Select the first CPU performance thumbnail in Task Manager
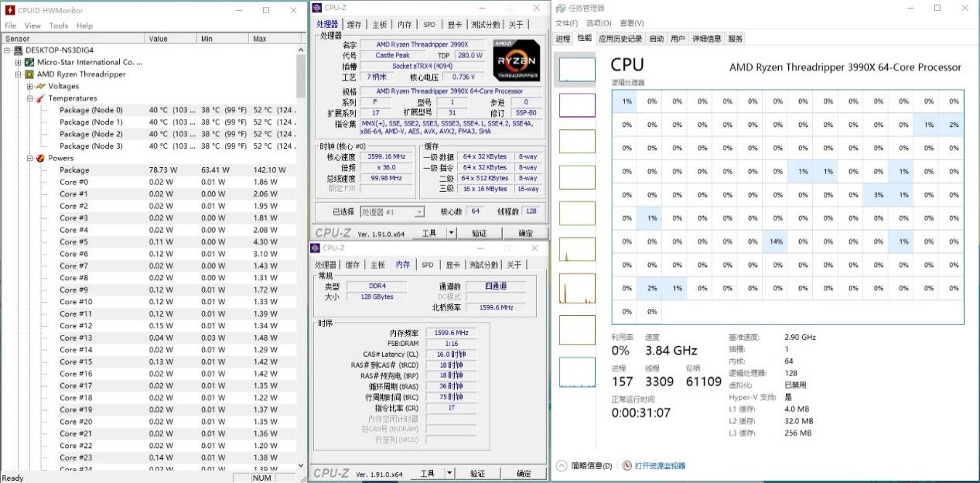980x483 pixels. pos(577,69)
